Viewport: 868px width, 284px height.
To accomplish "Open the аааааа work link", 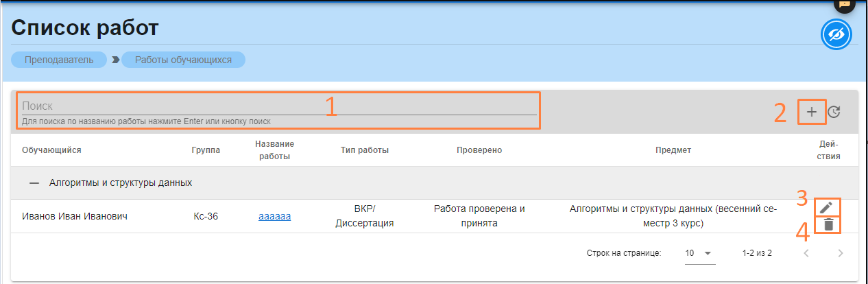I will [x=274, y=217].
